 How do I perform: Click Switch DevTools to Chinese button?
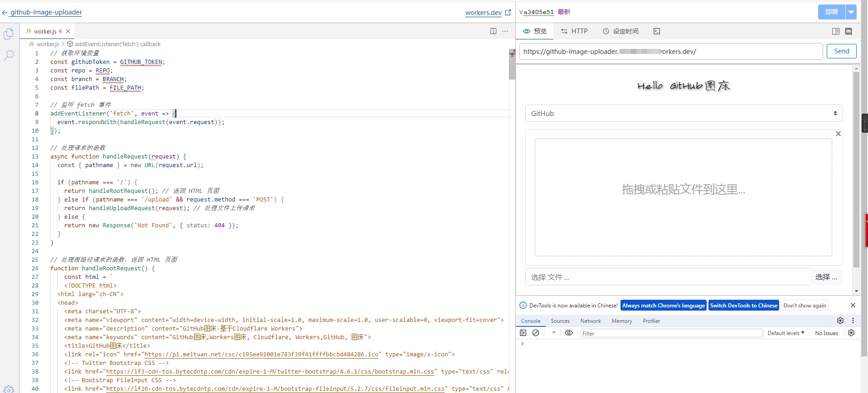[x=744, y=306]
